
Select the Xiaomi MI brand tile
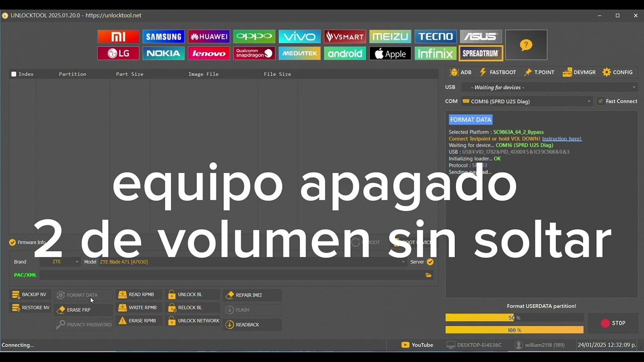point(118,37)
